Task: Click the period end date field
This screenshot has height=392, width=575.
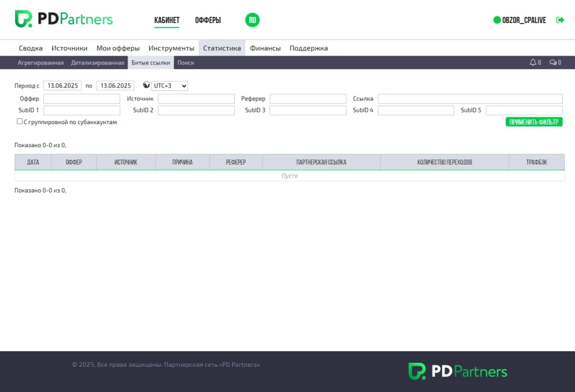Action: (115, 86)
